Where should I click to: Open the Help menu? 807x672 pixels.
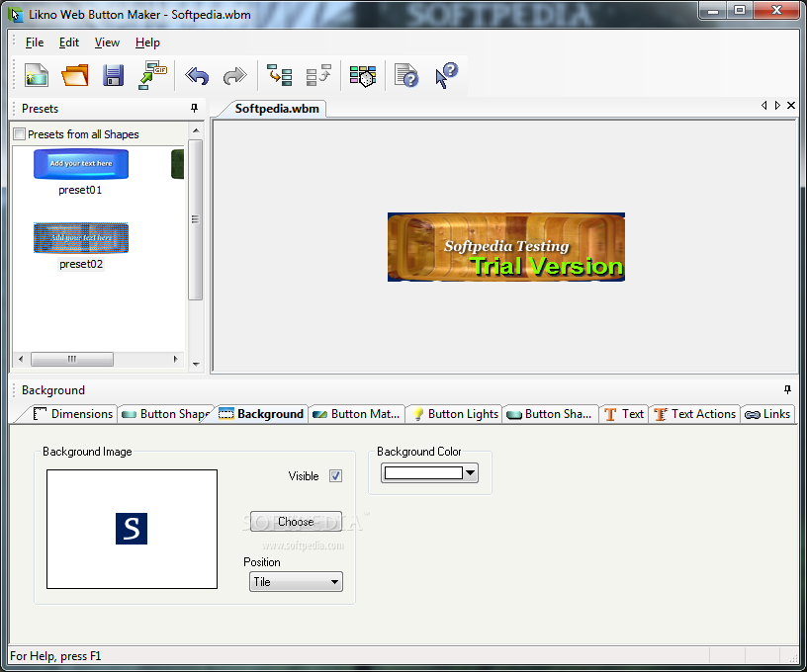[147, 42]
